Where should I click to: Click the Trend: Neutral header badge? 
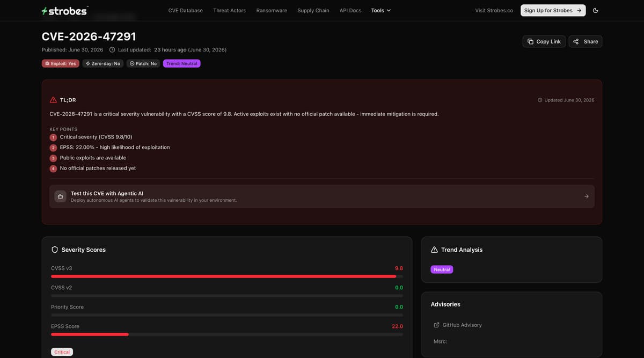182,63
